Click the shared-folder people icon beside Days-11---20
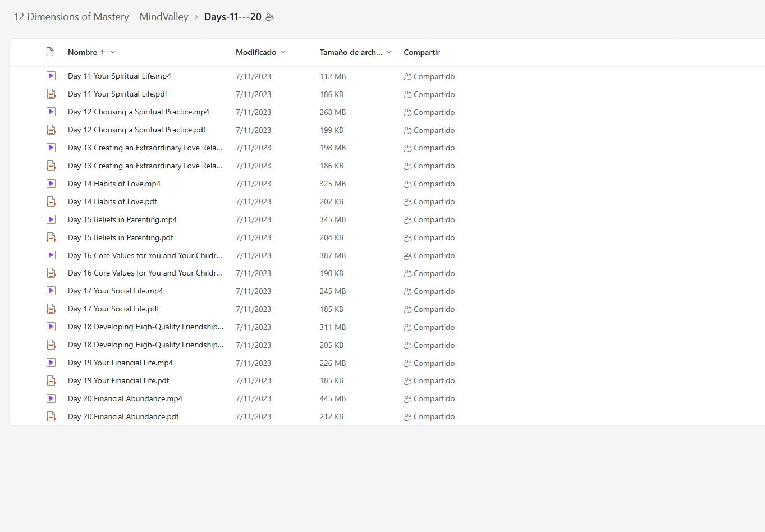The height and width of the screenshot is (532, 765). (270, 17)
